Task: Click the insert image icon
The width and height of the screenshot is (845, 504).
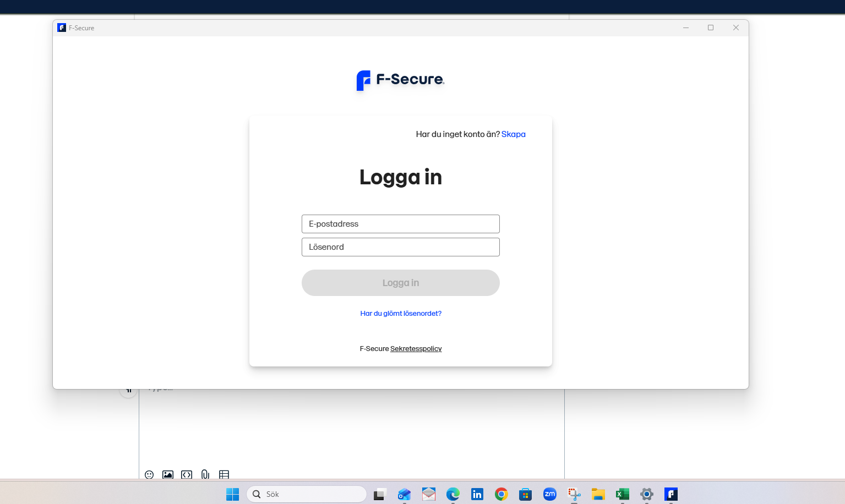Action: point(168,474)
